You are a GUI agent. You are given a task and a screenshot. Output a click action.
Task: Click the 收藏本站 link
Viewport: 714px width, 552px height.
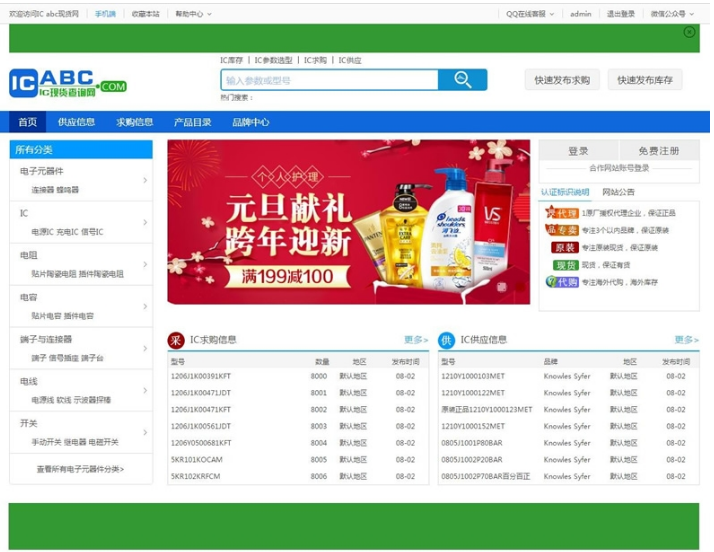(146, 14)
